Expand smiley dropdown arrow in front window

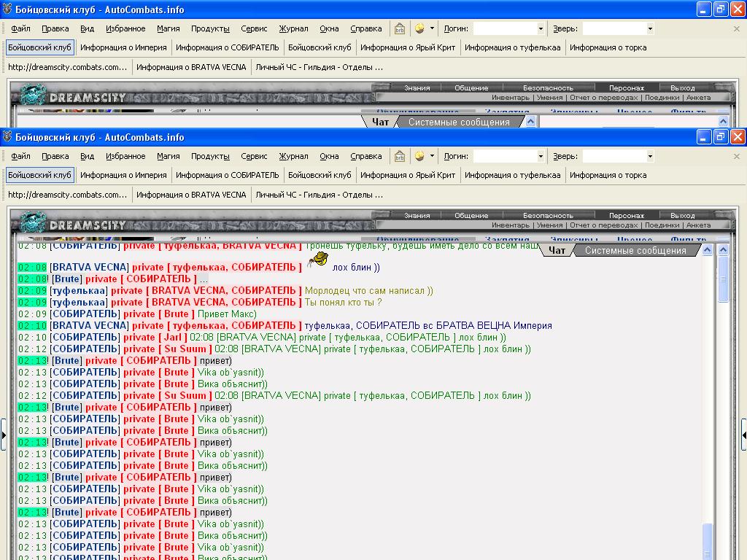[x=432, y=156]
